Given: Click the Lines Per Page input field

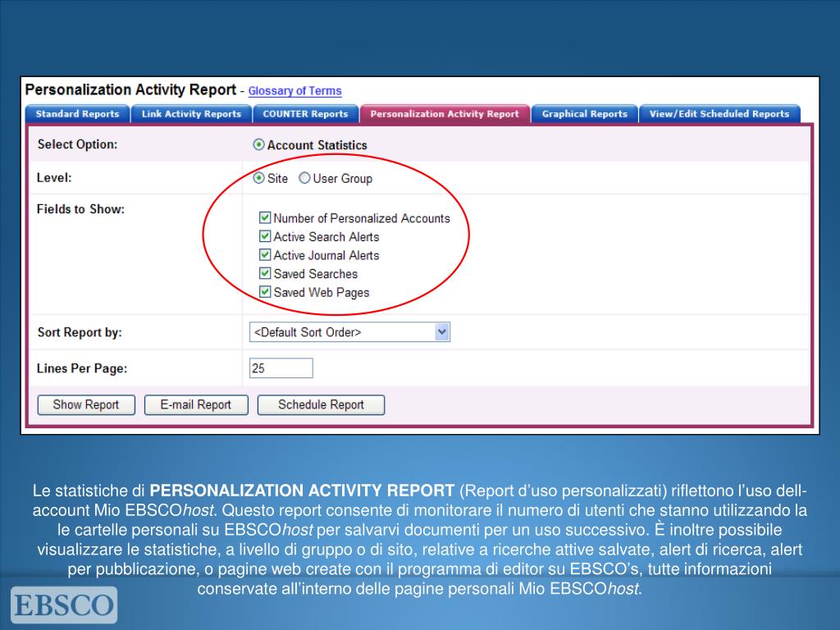Looking at the screenshot, I should click(x=281, y=368).
